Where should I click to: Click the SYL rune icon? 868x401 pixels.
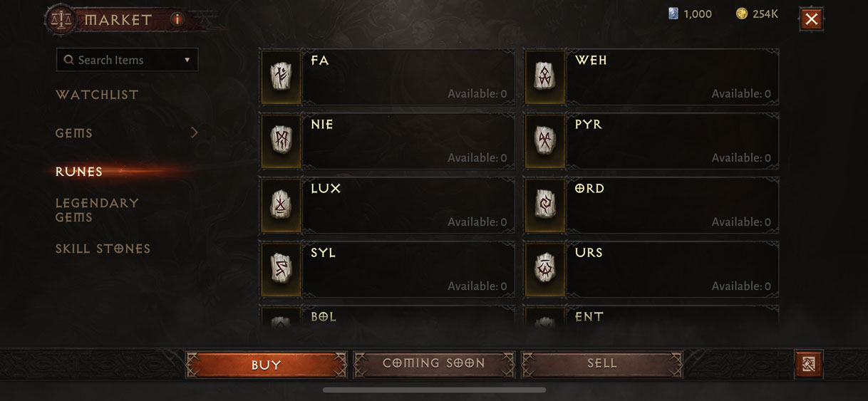pyautogui.click(x=281, y=269)
